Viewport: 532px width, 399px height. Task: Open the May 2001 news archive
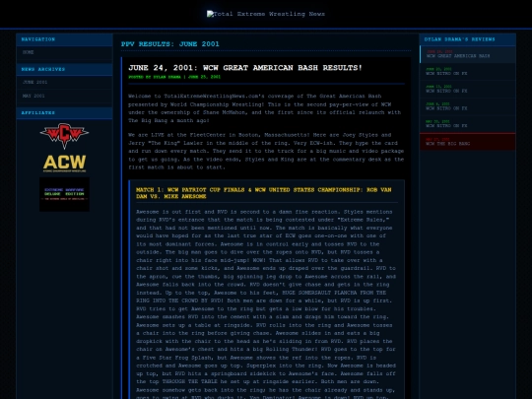coord(64,96)
